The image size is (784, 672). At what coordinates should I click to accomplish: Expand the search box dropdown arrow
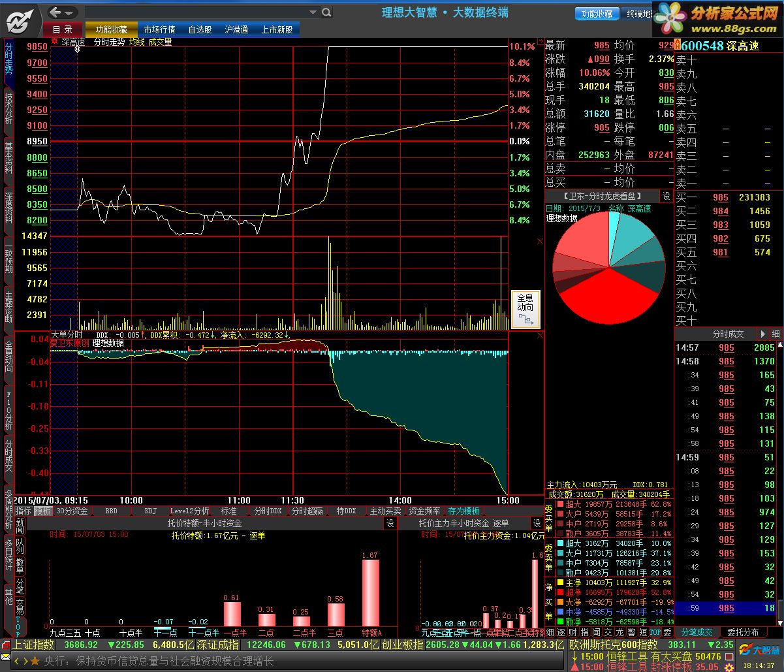pos(314,12)
